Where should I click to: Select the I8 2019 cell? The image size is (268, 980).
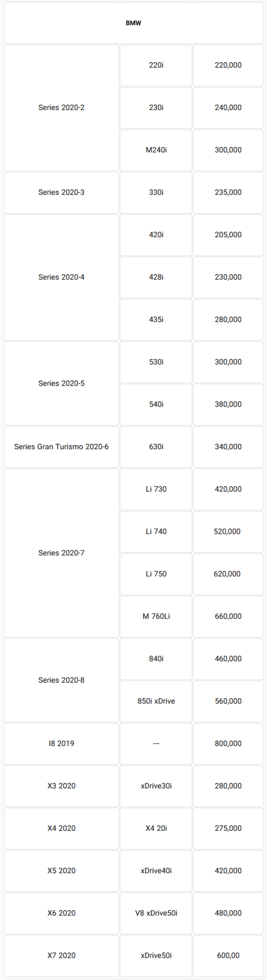coord(61,743)
